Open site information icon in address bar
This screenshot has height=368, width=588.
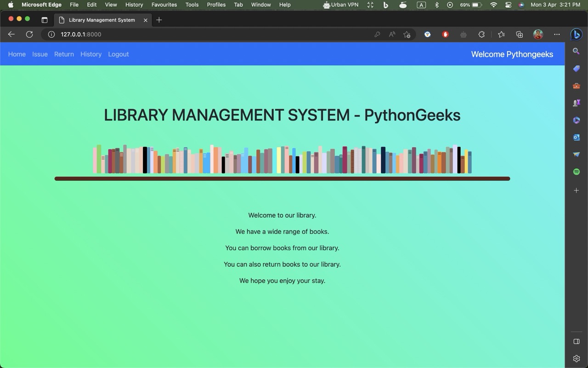coord(51,34)
